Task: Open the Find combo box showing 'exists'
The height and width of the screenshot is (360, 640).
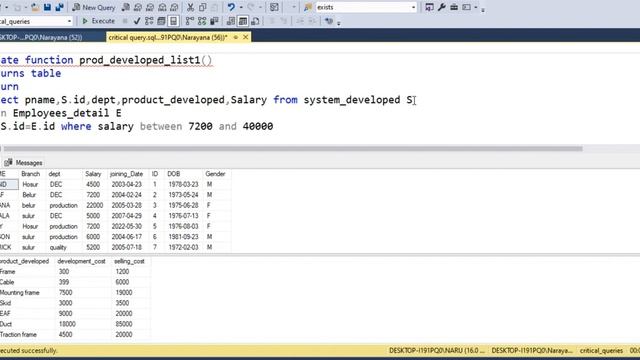Action: (366, 7)
